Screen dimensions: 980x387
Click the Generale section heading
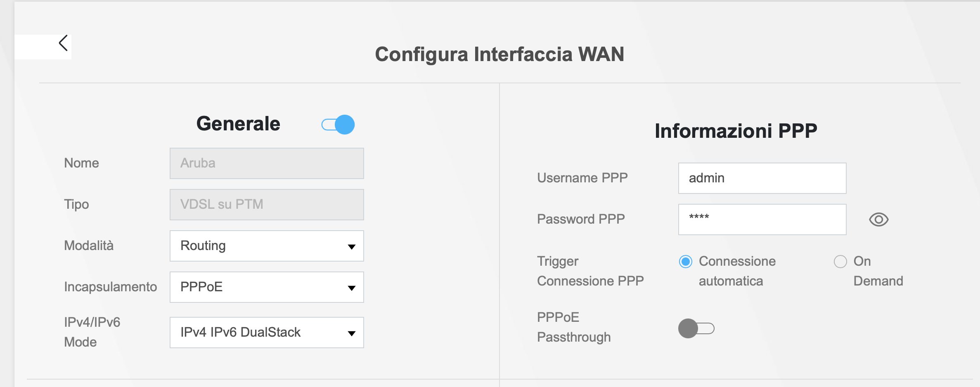(238, 124)
